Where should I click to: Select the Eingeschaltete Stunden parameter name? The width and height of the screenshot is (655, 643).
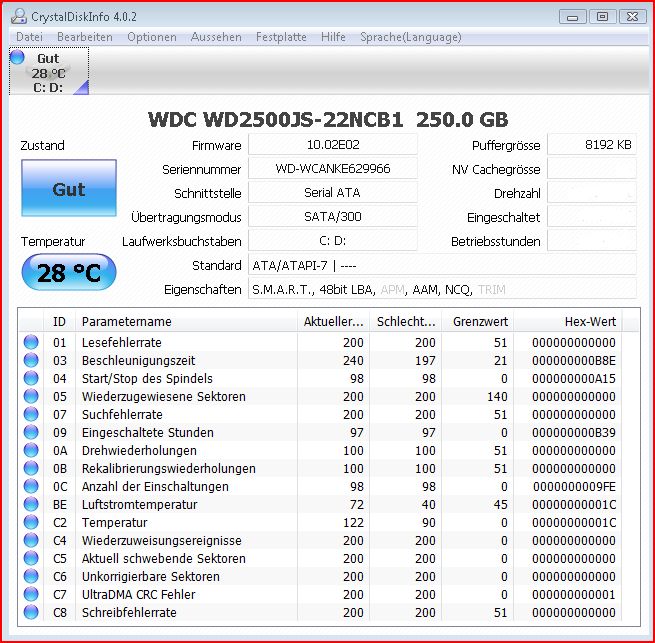(x=148, y=432)
